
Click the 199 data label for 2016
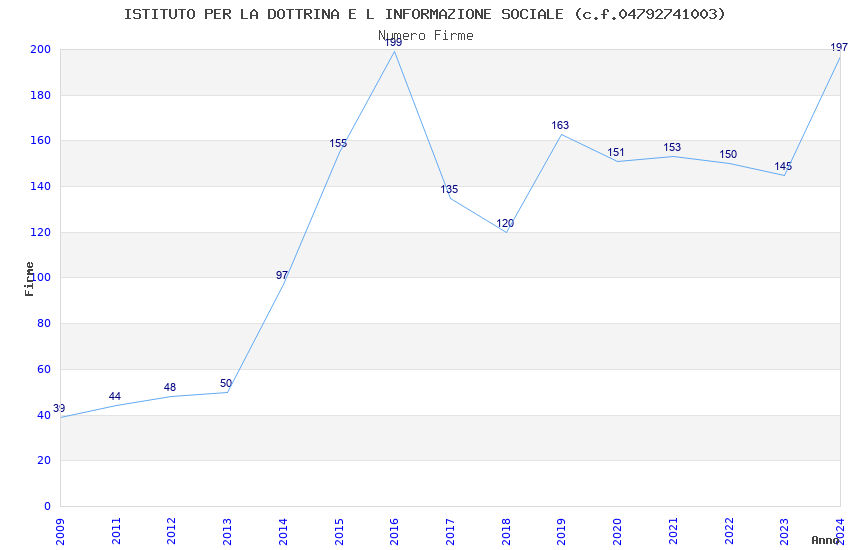tap(394, 42)
